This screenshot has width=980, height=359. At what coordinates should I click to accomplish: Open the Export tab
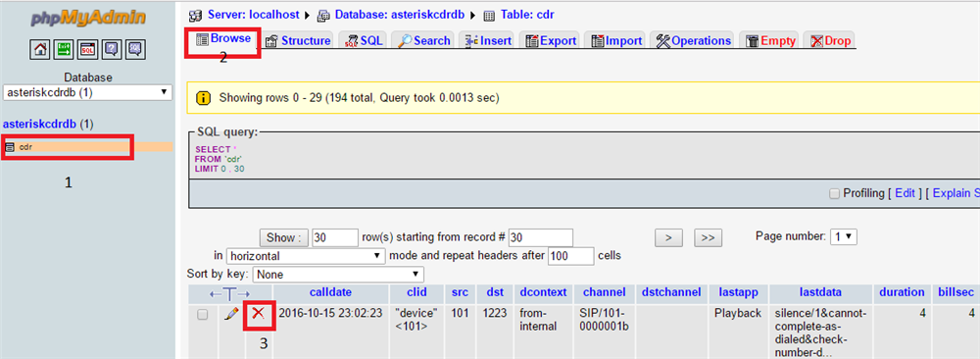[551, 40]
